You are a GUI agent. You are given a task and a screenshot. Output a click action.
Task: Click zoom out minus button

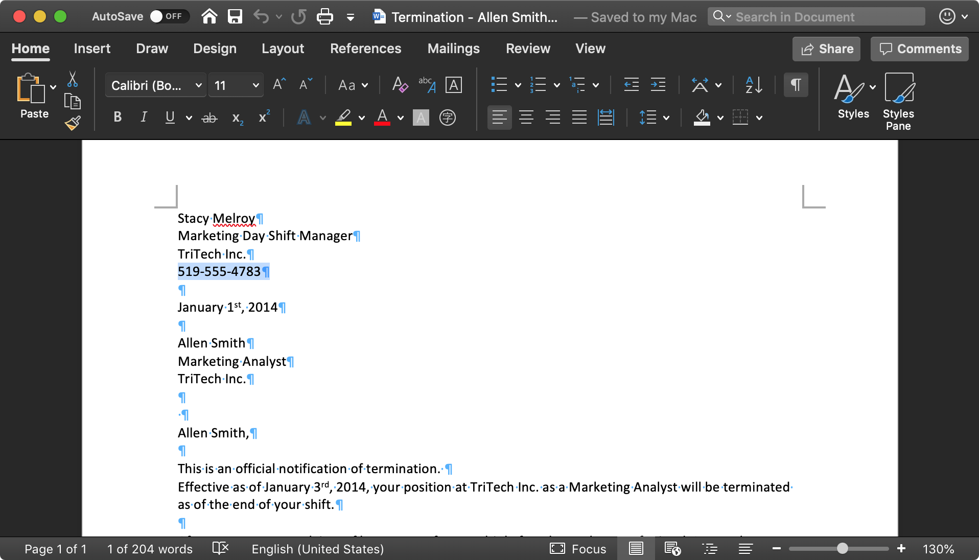pyautogui.click(x=777, y=549)
